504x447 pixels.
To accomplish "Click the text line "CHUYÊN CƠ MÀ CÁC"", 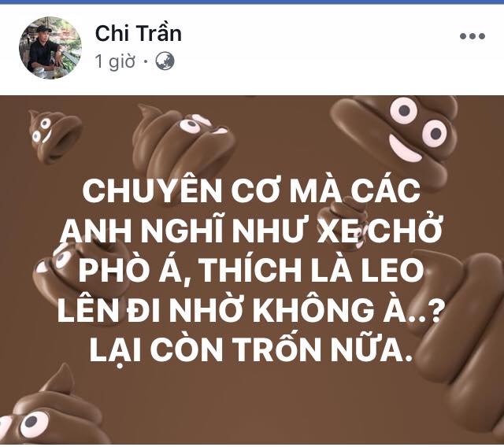I will click(251, 191).
